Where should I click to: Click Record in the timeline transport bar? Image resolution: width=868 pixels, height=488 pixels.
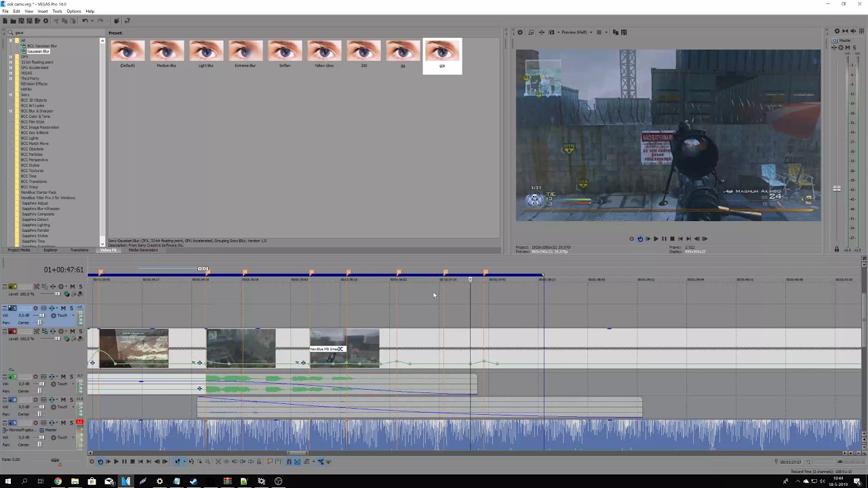coord(92,462)
